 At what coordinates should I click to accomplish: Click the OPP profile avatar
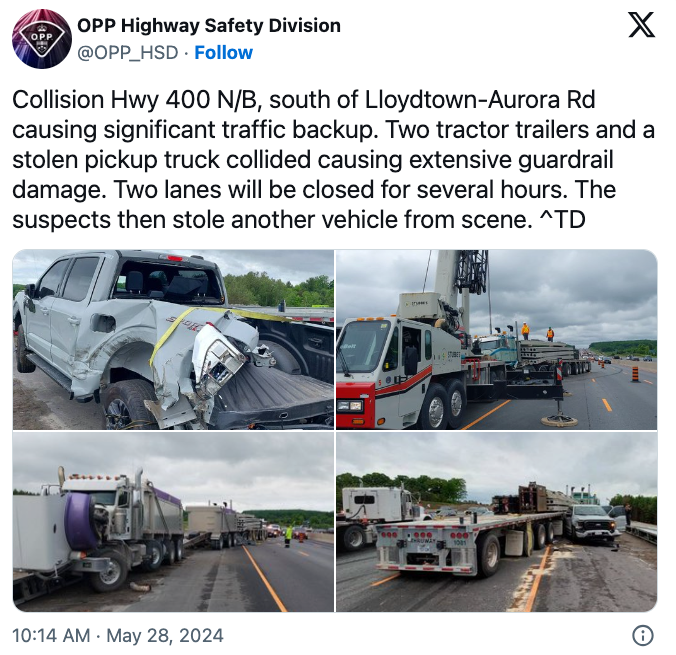pos(42,39)
